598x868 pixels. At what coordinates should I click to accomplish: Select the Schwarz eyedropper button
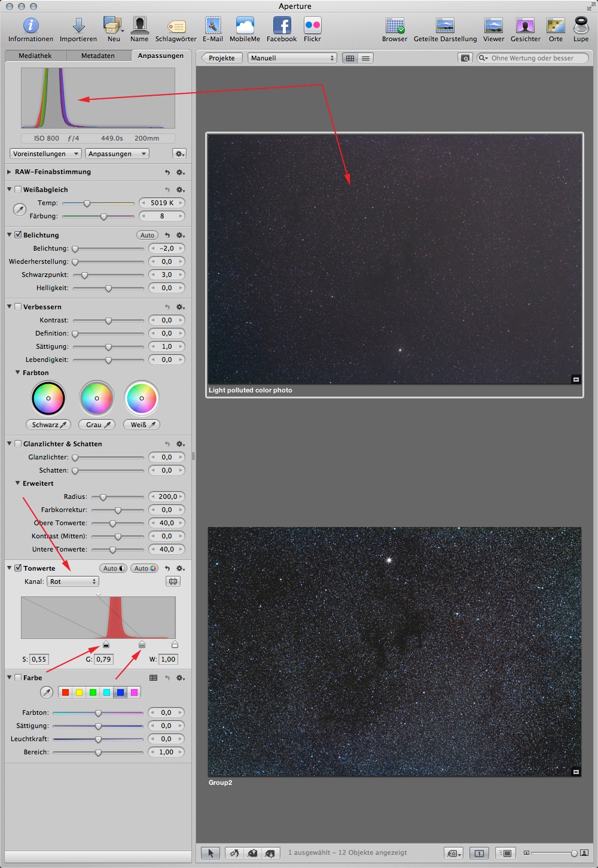(x=48, y=425)
